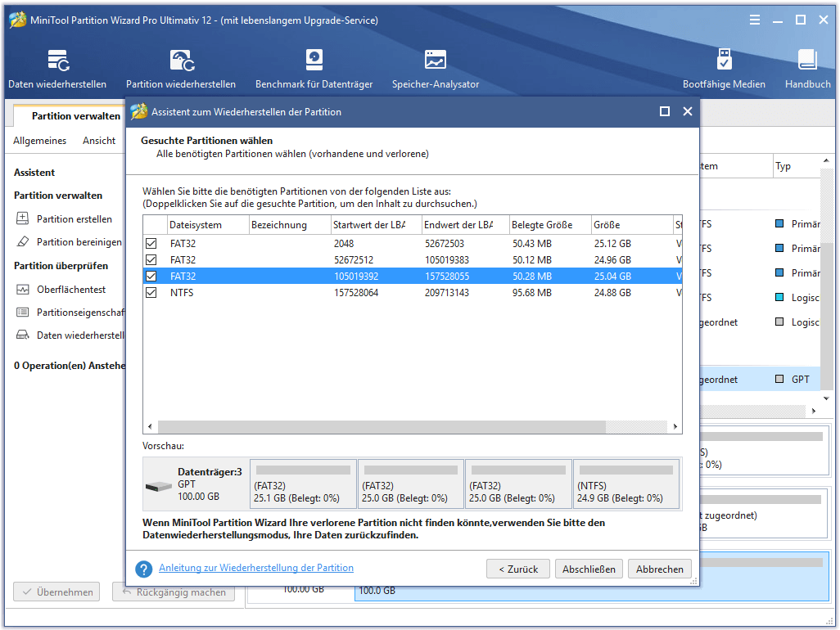Uncheck the first FAT32 partition
This screenshot has height=630, width=840.
151,244
